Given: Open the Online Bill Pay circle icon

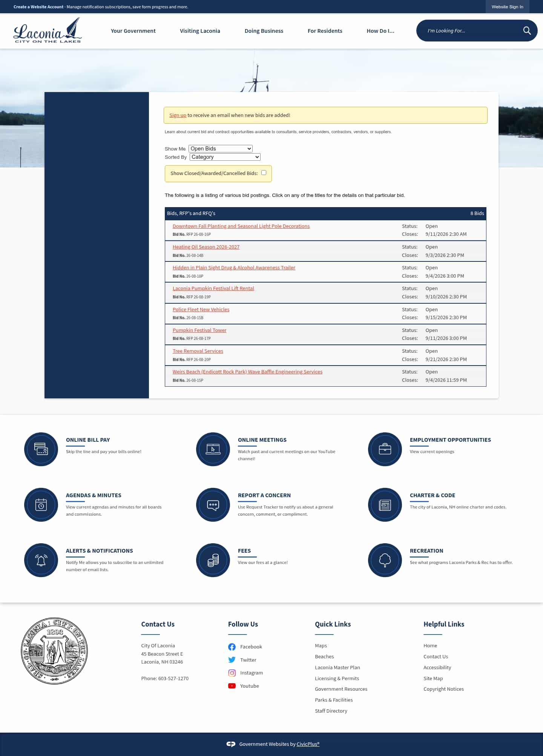Looking at the screenshot, I should pos(41,449).
